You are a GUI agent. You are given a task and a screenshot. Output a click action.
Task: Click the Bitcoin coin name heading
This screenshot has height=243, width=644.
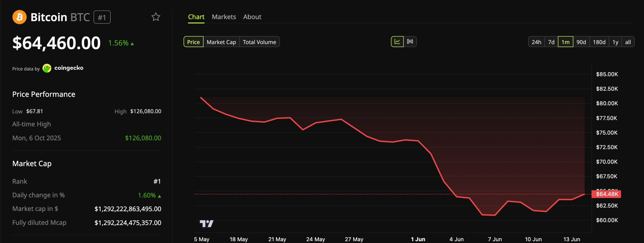[49, 17]
